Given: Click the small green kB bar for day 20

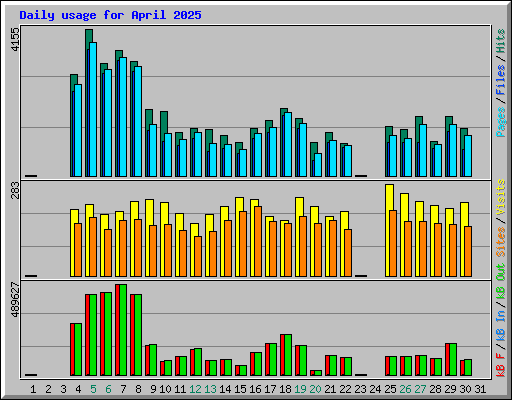Looking at the screenshot, I should pos(318,373).
